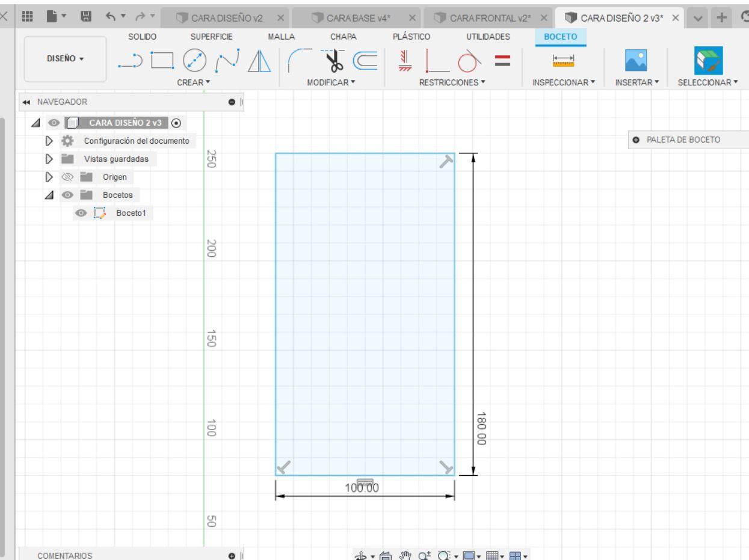
Task: Switch to the UTILIDADES ribbon tab
Action: click(488, 37)
